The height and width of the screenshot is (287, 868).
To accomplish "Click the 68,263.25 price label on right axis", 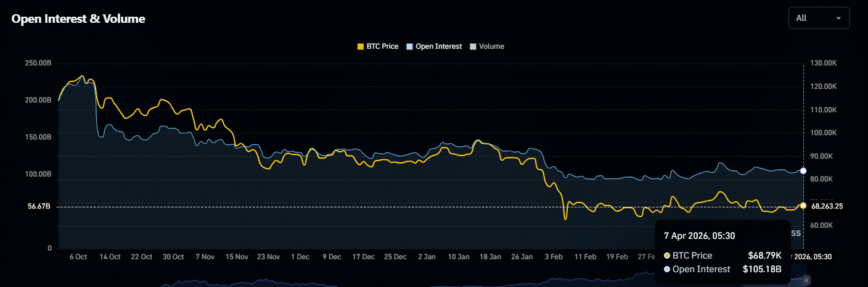I will [827, 207].
